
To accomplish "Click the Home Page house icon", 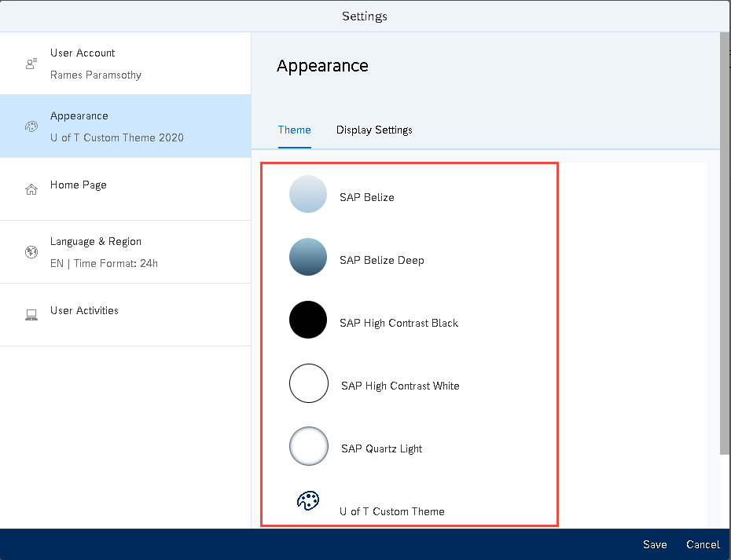I will click(31, 189).
